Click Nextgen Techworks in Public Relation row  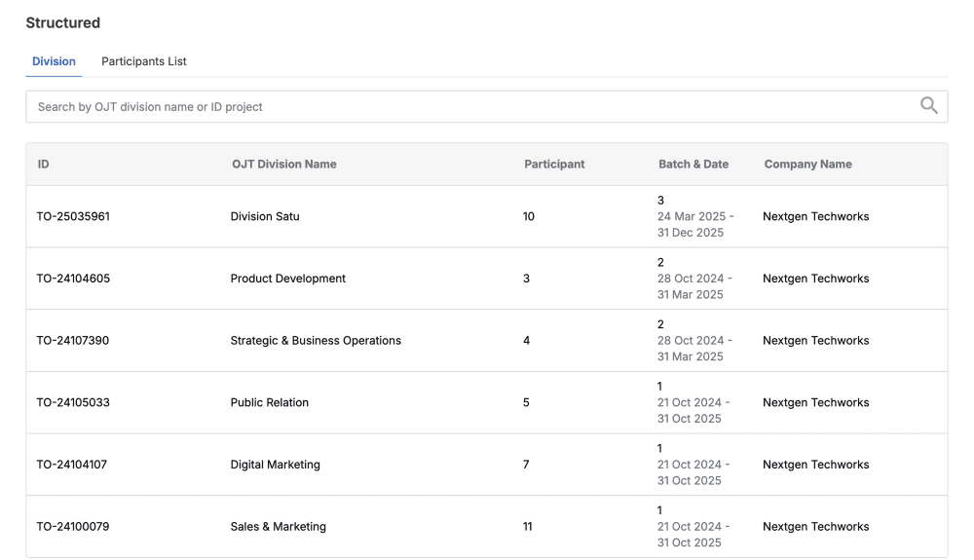[815, 403]
